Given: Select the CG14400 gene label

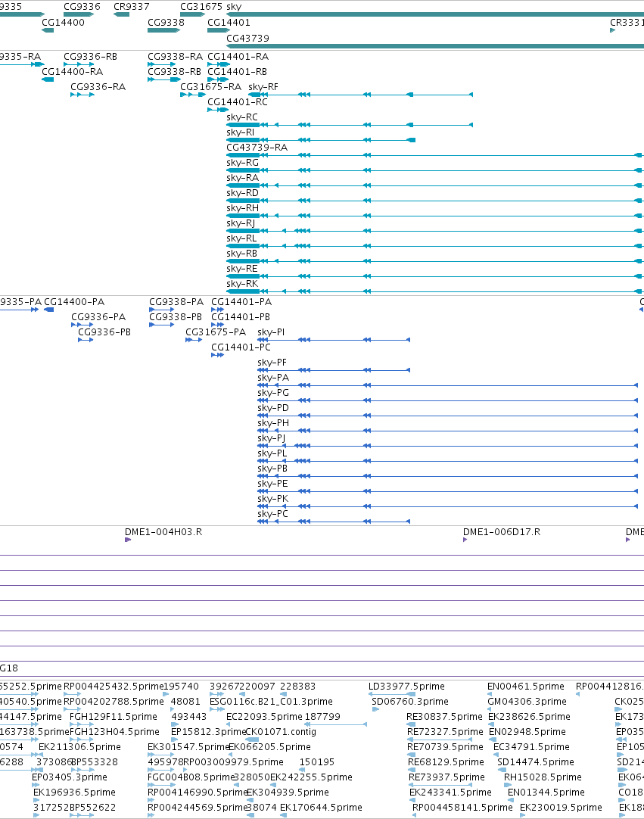Looking at the screenshot, I should 64,23.
